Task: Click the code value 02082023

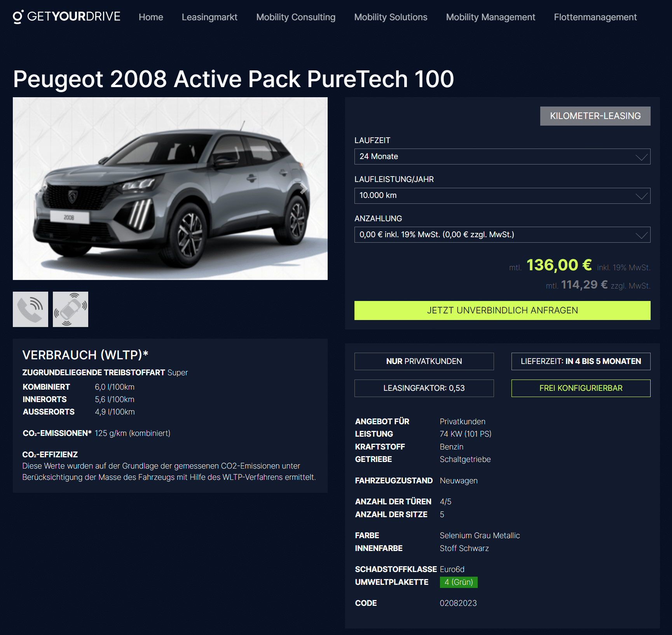Action: (x=458, y=603)
